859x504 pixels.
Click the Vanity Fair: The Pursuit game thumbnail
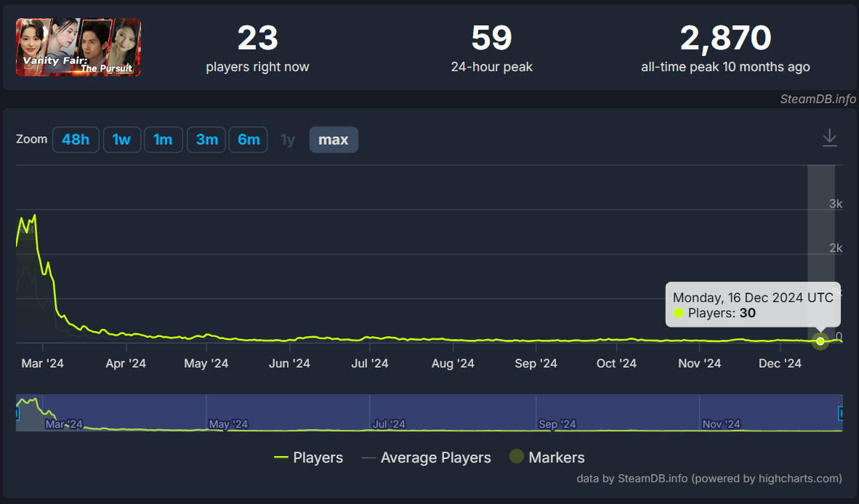[x=78, y=47]
